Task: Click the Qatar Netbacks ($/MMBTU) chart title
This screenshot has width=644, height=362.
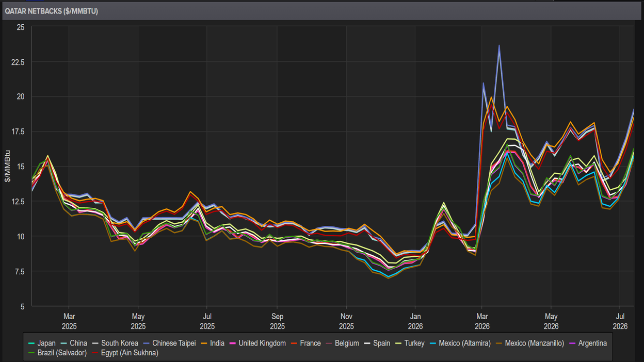Action: 52,11
